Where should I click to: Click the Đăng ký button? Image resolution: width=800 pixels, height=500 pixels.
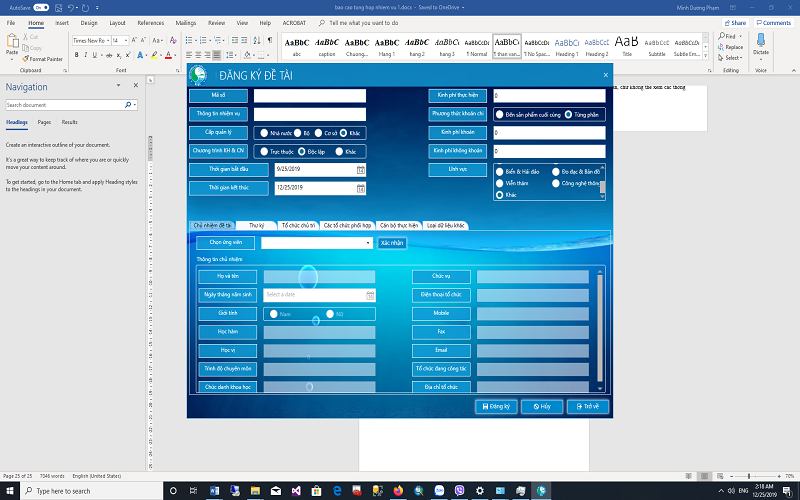(495, 407)
